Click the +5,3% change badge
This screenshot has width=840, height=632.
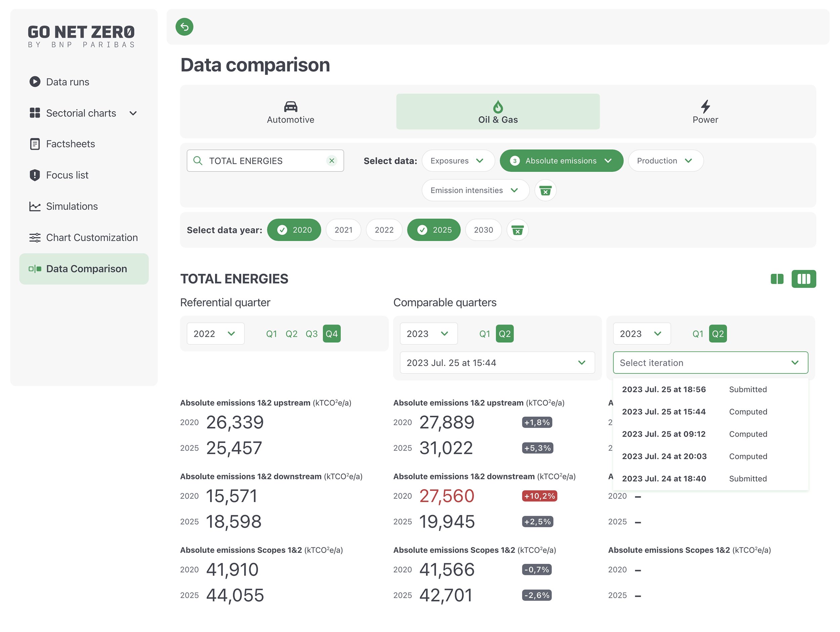[537, 448]
